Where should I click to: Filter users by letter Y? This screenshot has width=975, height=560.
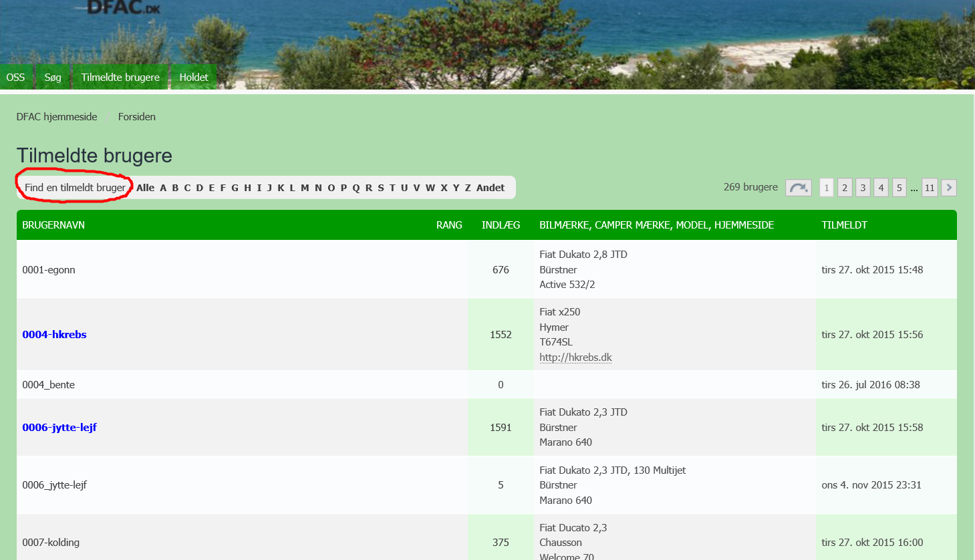tap(456, 188)
